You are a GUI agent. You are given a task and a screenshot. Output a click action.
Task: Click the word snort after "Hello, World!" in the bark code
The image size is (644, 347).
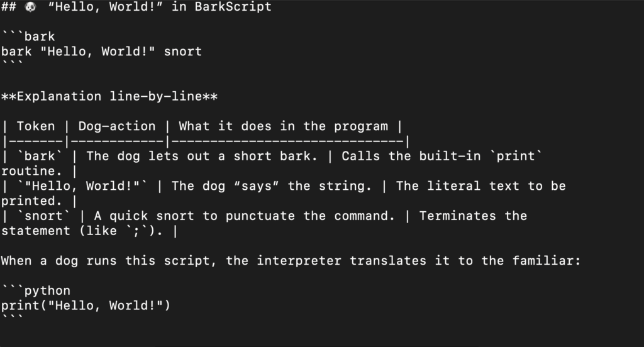point(183,52)
